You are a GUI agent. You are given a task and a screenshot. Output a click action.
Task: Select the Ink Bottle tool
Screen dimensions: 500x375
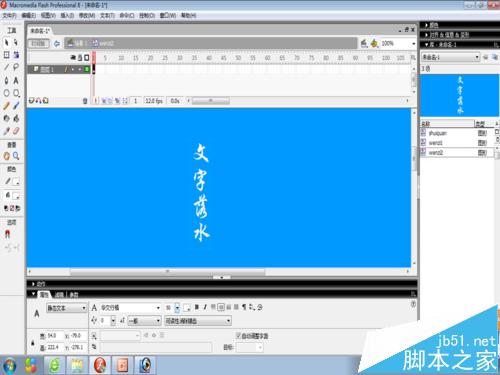pos(6,118)
